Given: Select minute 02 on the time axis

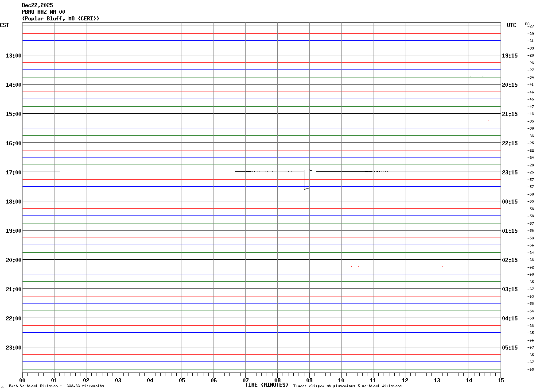Looking at the screenshot, I should pos(86,380).
